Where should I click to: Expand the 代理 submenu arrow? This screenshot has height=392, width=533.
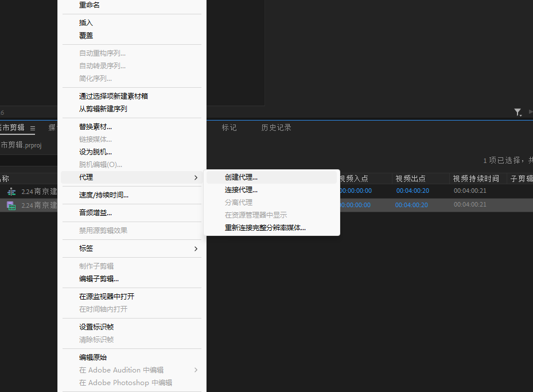(196, 177)
